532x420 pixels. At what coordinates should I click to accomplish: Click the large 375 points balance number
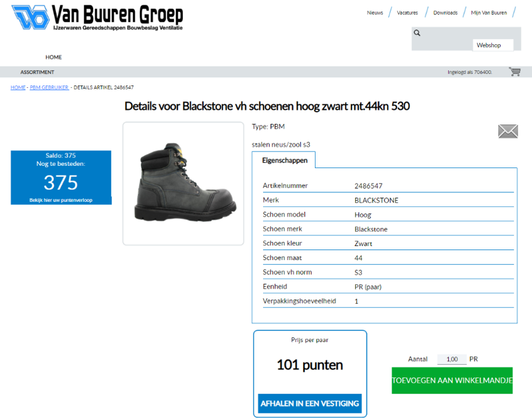click(61, 182)
